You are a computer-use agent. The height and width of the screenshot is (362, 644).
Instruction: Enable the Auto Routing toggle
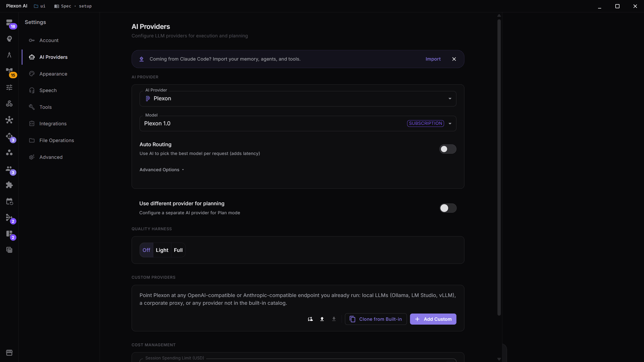[448, 149]
